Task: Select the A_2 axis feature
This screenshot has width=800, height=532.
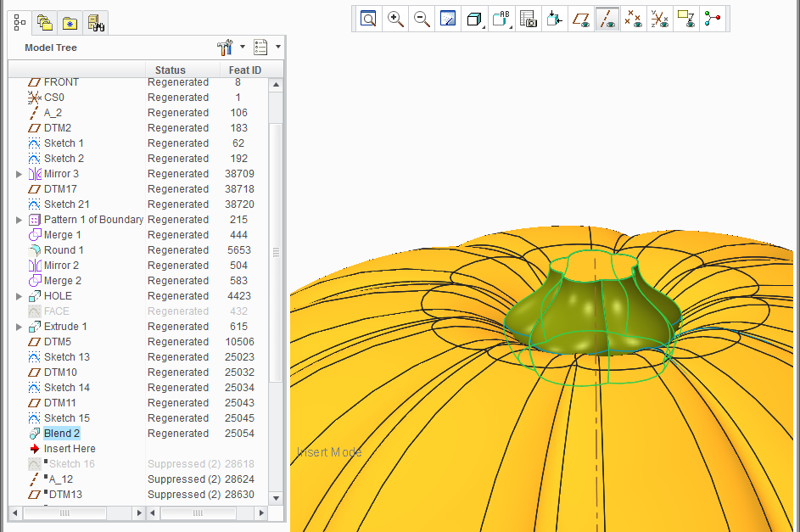Action: [x=53, y=113]
